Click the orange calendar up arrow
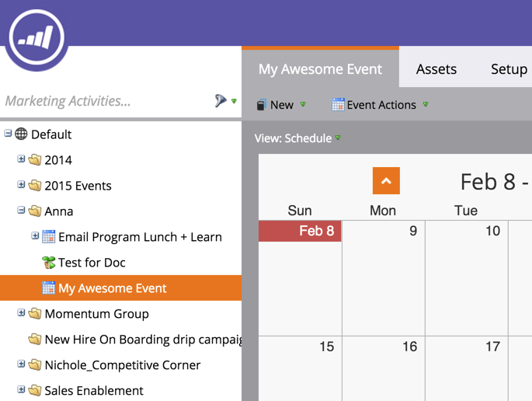This screenshot has width=532, height=401. (x=386, y=181)
